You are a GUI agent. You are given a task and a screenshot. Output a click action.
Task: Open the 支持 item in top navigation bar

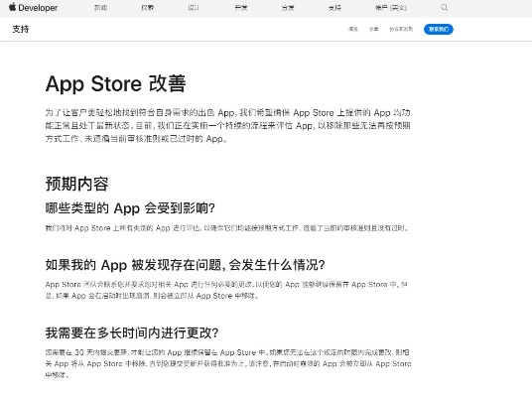pyautogui.click(x=334, y=8)
